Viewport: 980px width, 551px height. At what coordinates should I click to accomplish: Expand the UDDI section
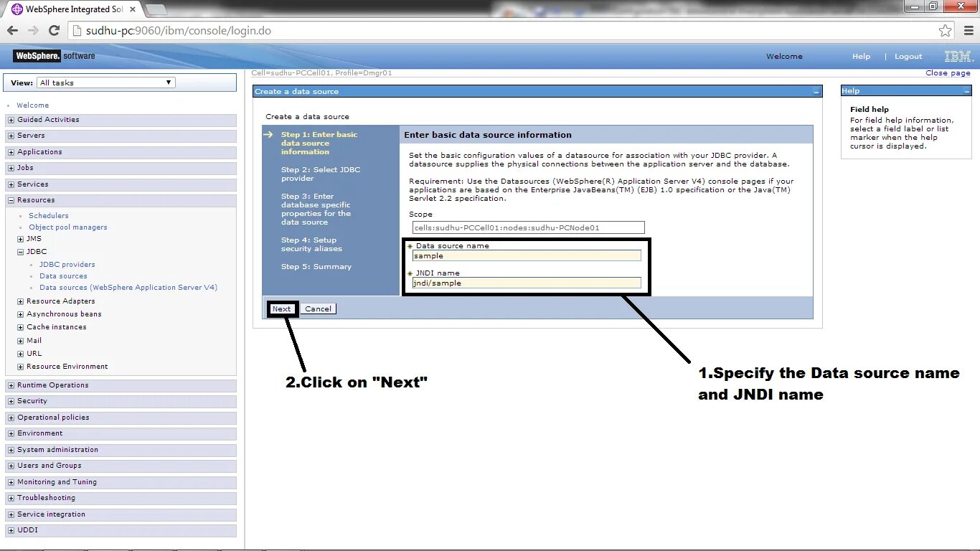click(x=11, y=530)
